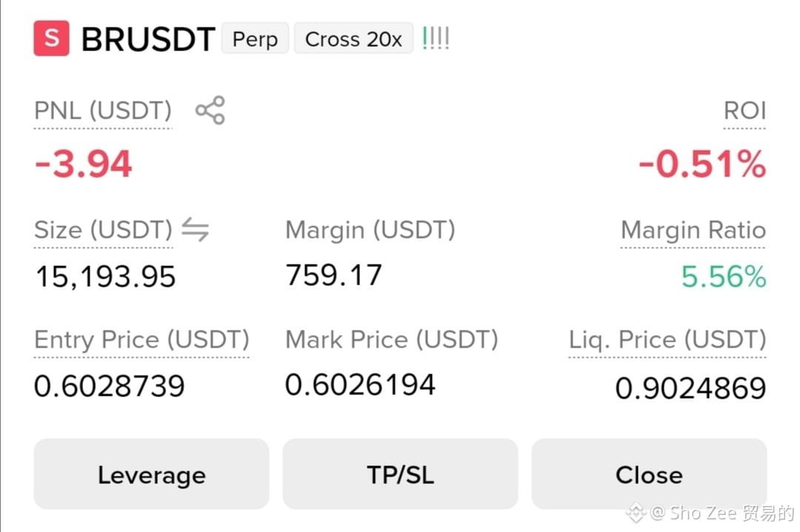Tap the ADL indicator bars icon
800x532 pixels.
[436, 39]
